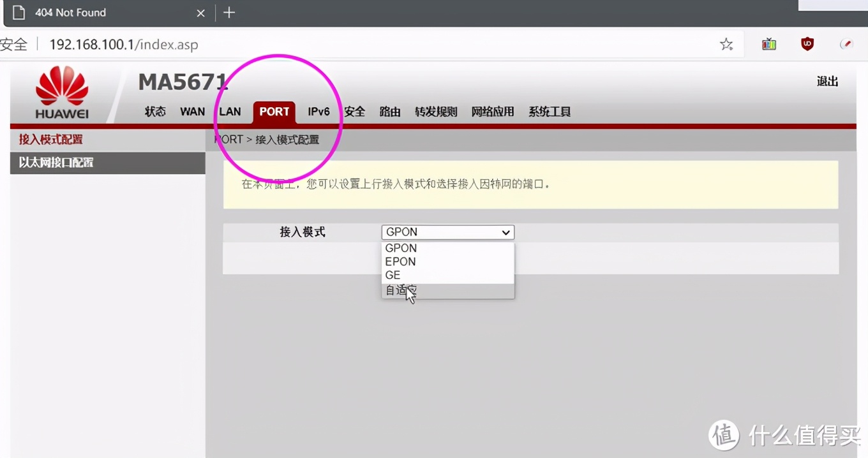
Task: Switch to the WAN tab
Action: (x=193, y=112)
